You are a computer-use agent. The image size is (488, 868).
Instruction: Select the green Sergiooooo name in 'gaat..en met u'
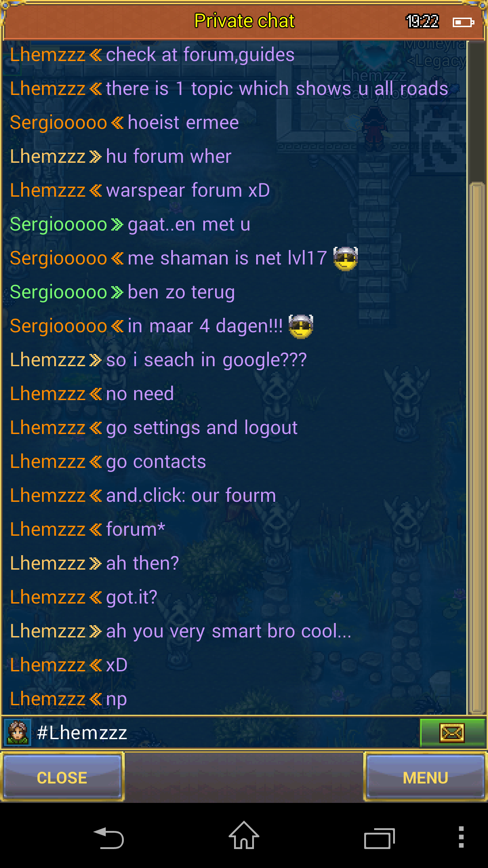[59, 225]
